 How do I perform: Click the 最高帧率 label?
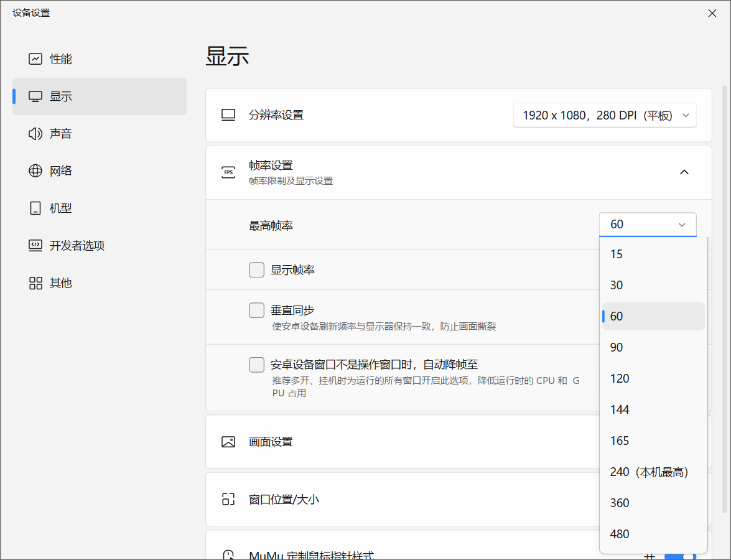tap(271, 226)
